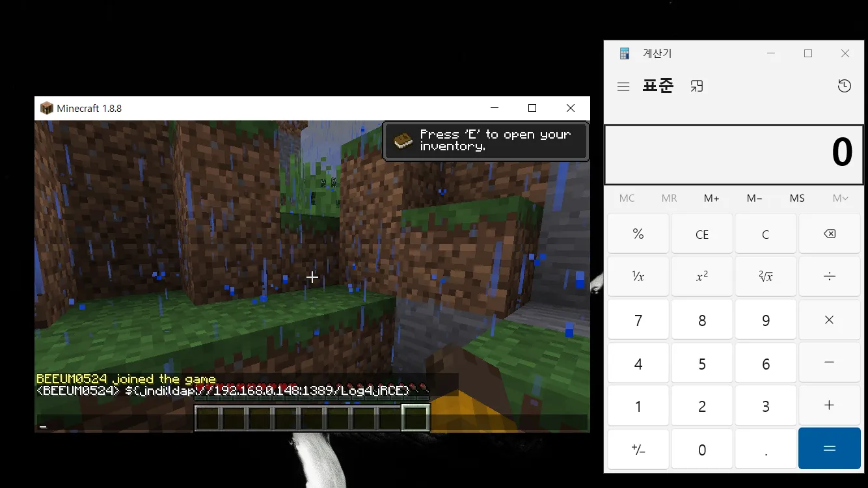This screenshot has height=488, width=868.
Task: Click the decimal point key
Action: tap(766, 449)
